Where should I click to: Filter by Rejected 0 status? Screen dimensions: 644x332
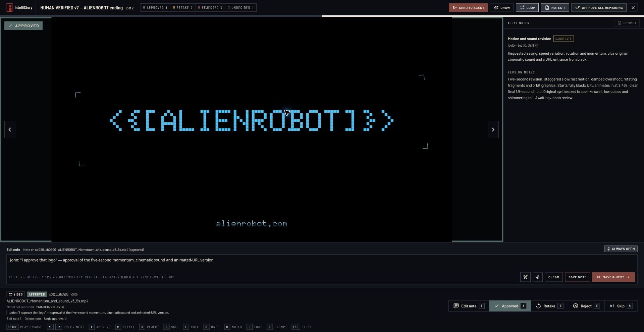tap(210, 7)
